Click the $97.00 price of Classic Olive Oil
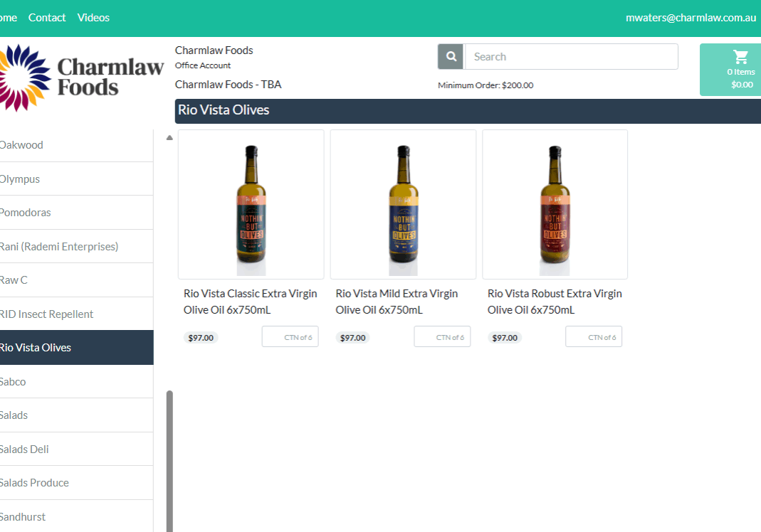Image resolution: width=761 pixels, height=532 pixels. point(201,338)
